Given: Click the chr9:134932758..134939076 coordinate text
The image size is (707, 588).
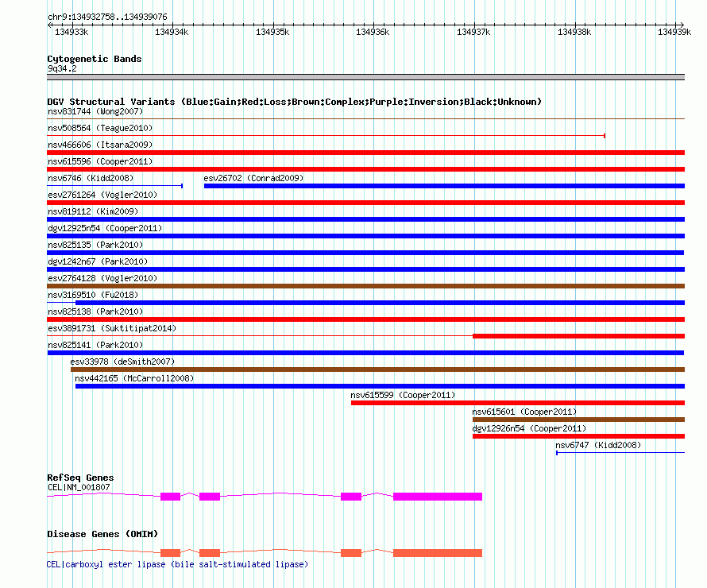Looking at the screenshot, I should pyautogui.click(x=107, y=17).
